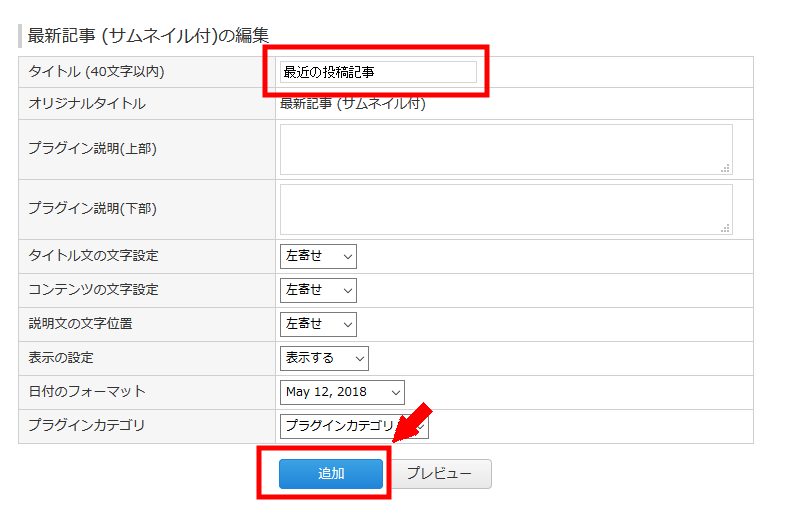Open the タイトル文の文字設定 dropdown
This screenshot has width=799, height=509.
[x=318, y=256]
